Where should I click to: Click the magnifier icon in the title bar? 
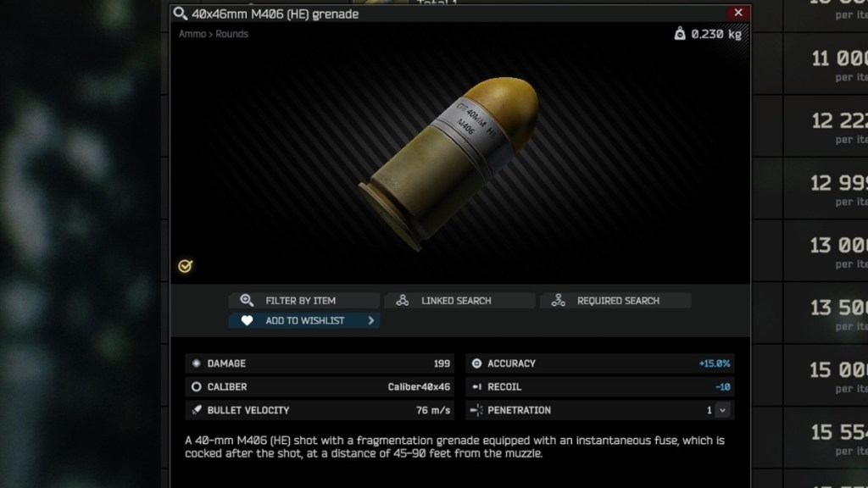click(x=180, y=14)
